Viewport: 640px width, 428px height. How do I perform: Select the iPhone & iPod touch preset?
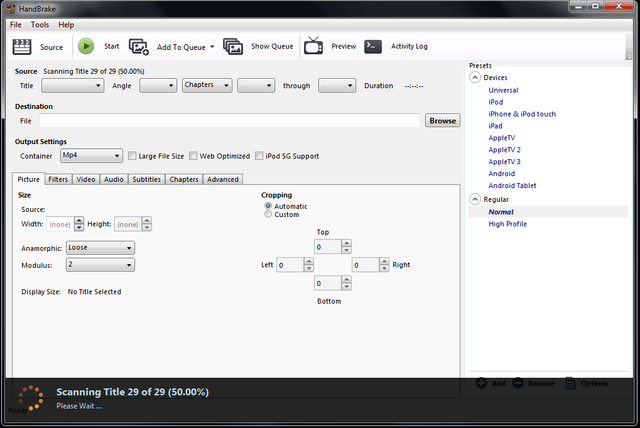(522, 114)
